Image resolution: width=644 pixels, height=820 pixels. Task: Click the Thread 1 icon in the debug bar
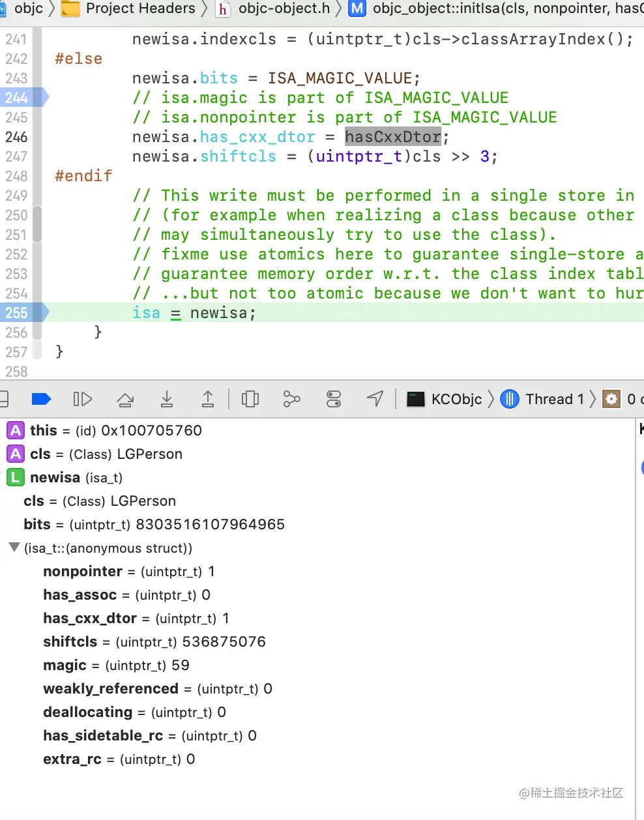point(510,399)
